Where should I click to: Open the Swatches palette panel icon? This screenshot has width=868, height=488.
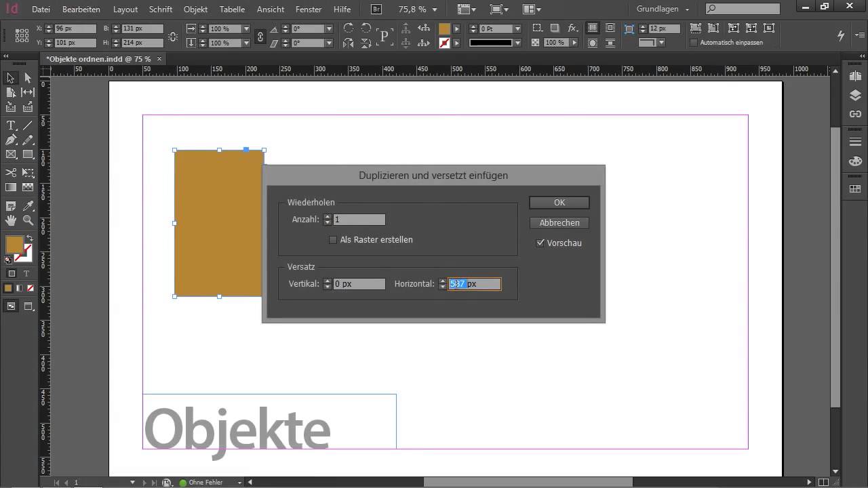(855, 189)
